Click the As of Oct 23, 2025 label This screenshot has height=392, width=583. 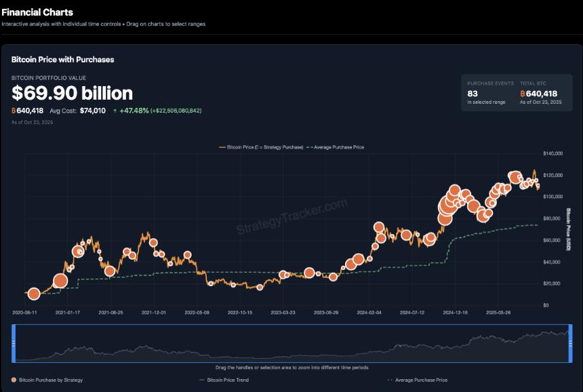click(x=31, y=123)
